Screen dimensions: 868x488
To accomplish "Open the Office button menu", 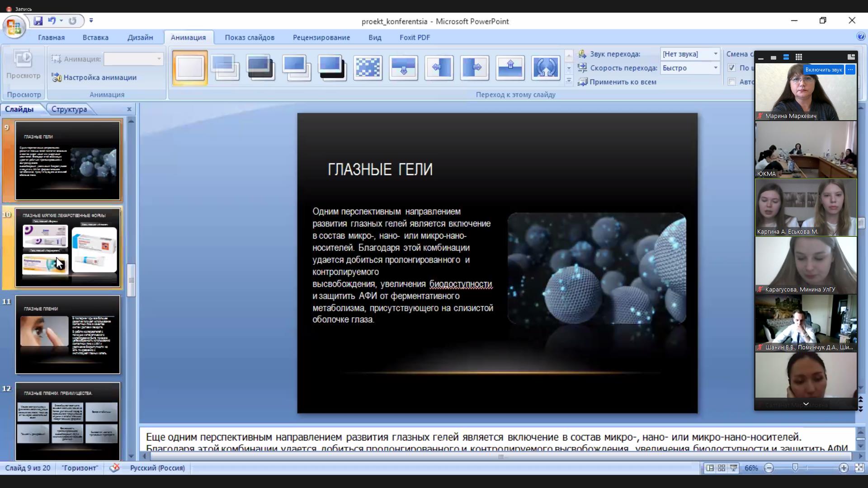I will [14, 27].
